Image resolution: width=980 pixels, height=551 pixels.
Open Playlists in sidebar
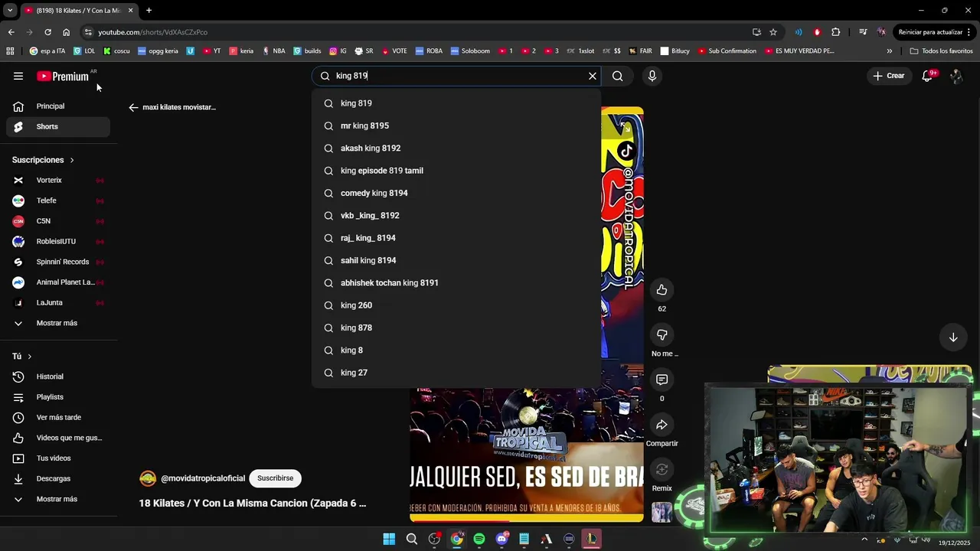click(58, 397)
